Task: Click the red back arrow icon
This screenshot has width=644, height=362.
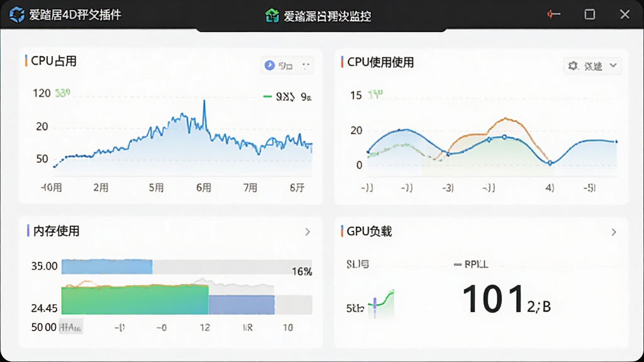Action: click(553, 14)
